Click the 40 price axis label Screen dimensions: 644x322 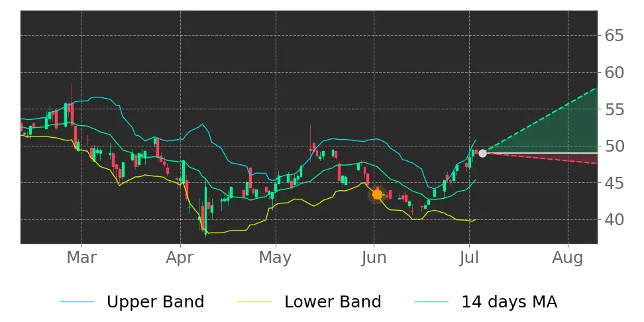[x=614, y=220]
